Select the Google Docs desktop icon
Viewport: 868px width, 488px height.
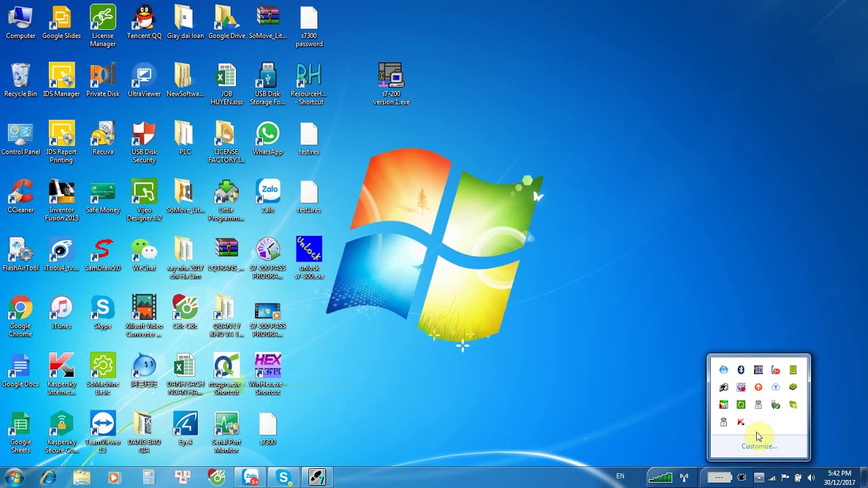[20, 371]
